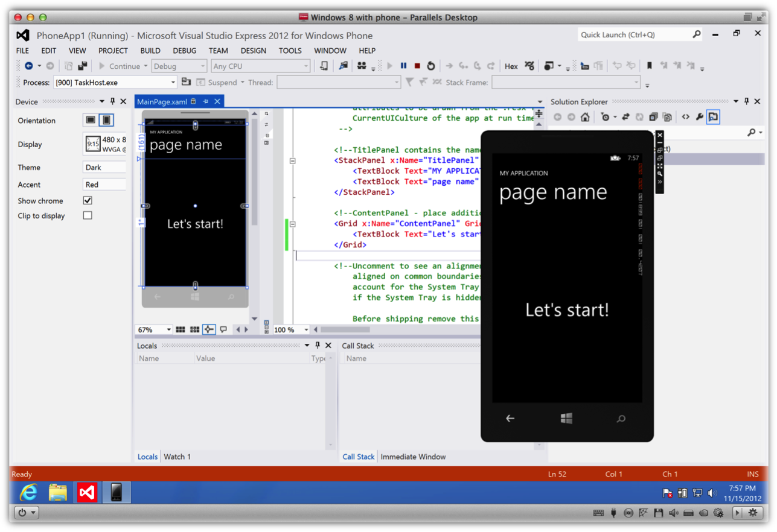This screenshot has width=777, height=532.
Task: Open the Process TaskHost.exe dropdown
Action: (x=115, y=83)
